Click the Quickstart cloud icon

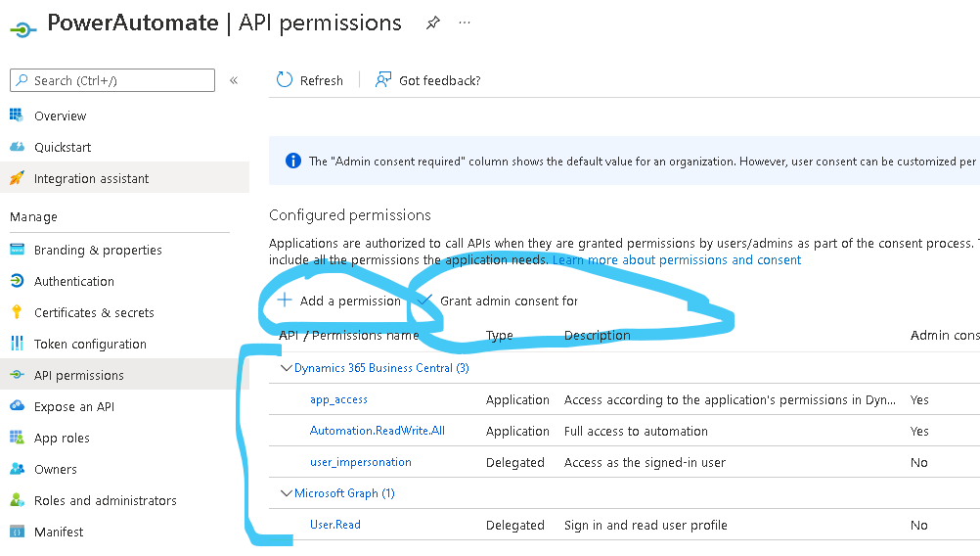[17, 147]
